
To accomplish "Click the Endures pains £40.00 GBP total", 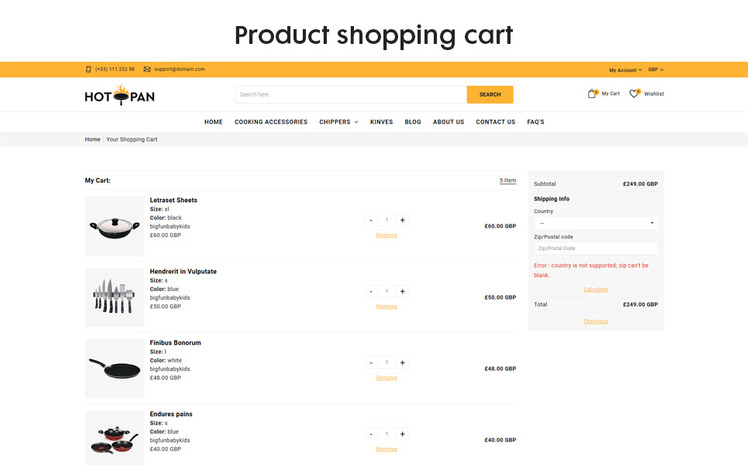I will tap(500, 440).
